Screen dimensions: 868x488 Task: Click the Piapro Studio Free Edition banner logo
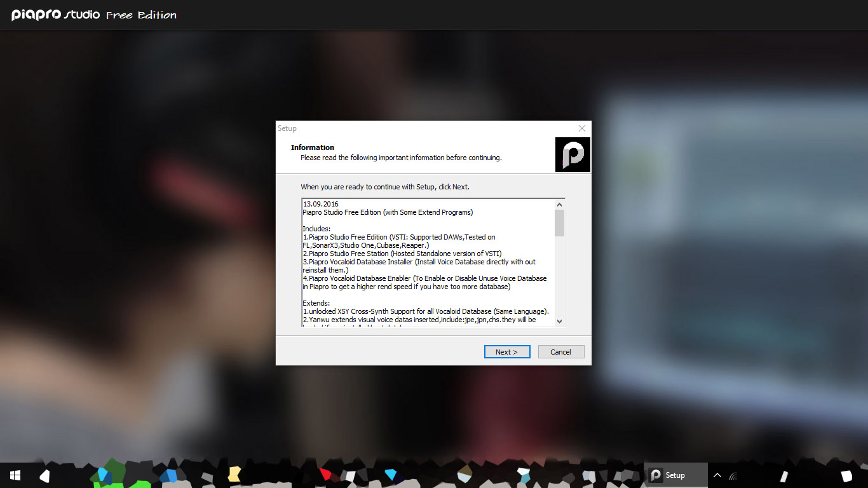tap(94, 15)
